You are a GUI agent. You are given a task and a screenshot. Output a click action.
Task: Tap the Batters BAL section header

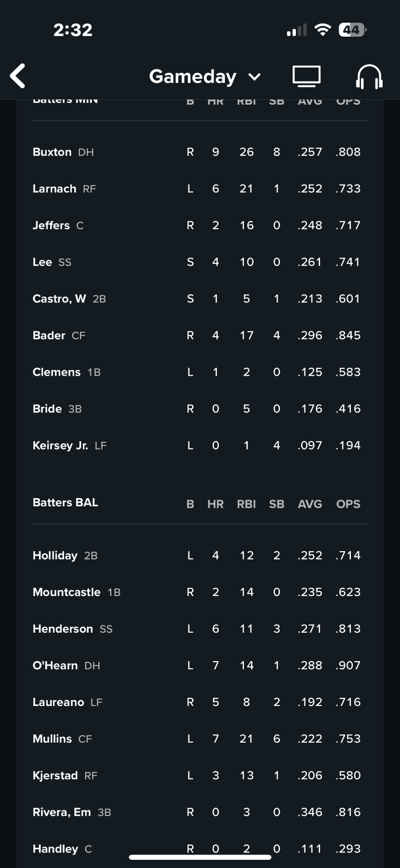pyautogui.click(x=66, y=502)
